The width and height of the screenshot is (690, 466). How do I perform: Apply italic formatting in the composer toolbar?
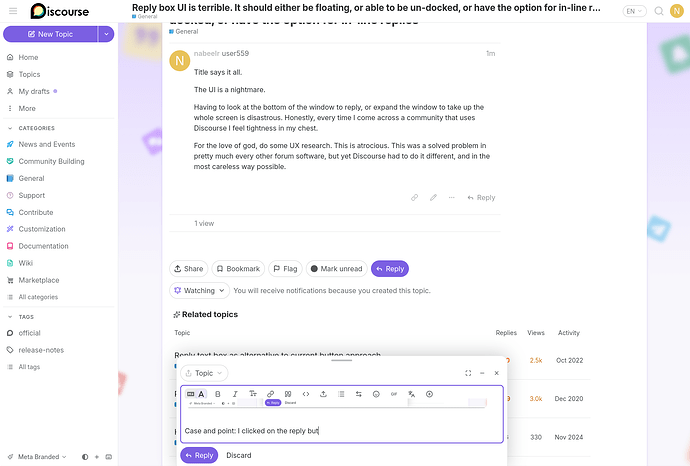(x=235, y=394)
